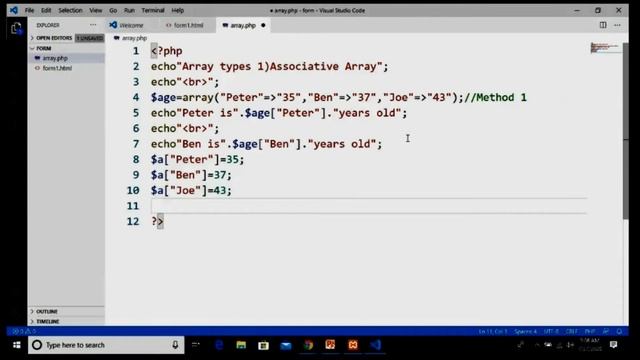Viewport: 640px width, 360px height.
Task: Open the View menu
Action: [x=96, y=10]
